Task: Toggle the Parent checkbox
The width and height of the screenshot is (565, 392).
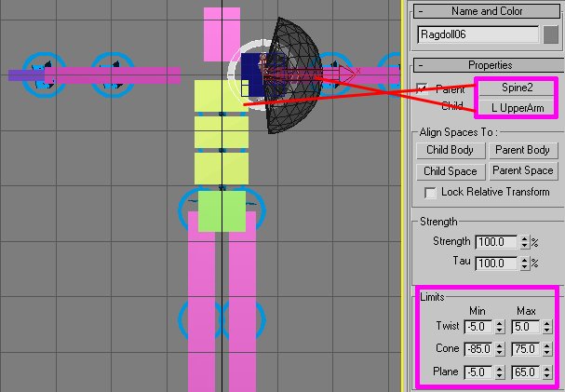Action: point(424,89)
